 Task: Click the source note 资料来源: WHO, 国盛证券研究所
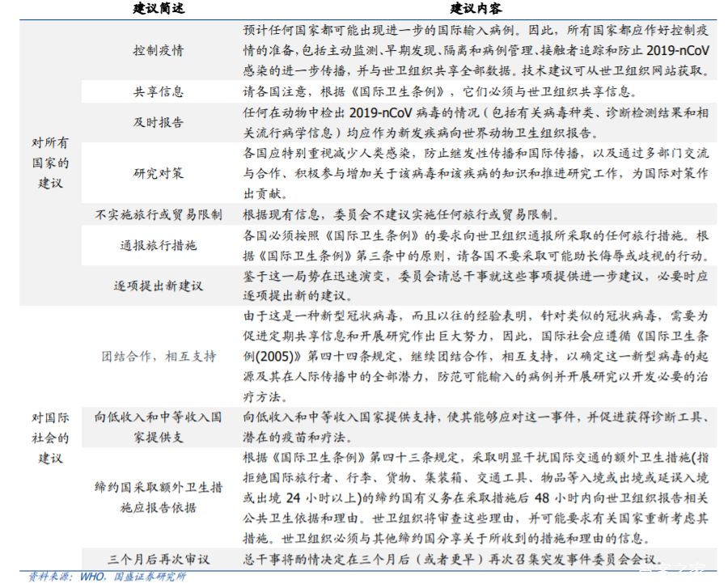pos(108,577)
